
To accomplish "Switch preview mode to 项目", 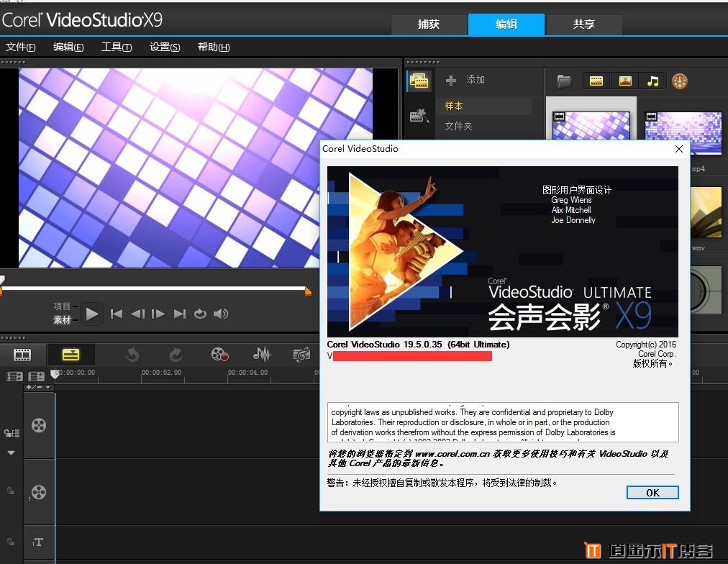I will (62, 306).
